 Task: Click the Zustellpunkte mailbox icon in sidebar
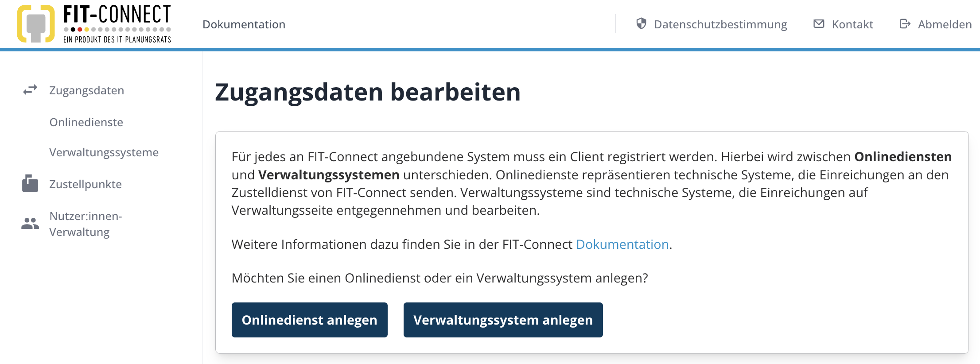coord(30,183)
